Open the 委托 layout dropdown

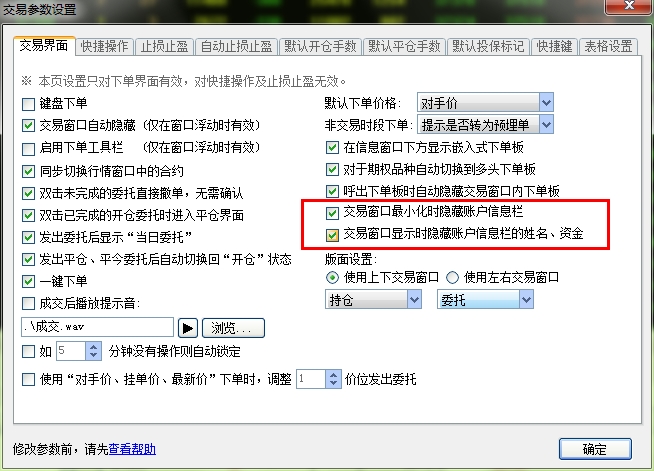pos(485,300)
